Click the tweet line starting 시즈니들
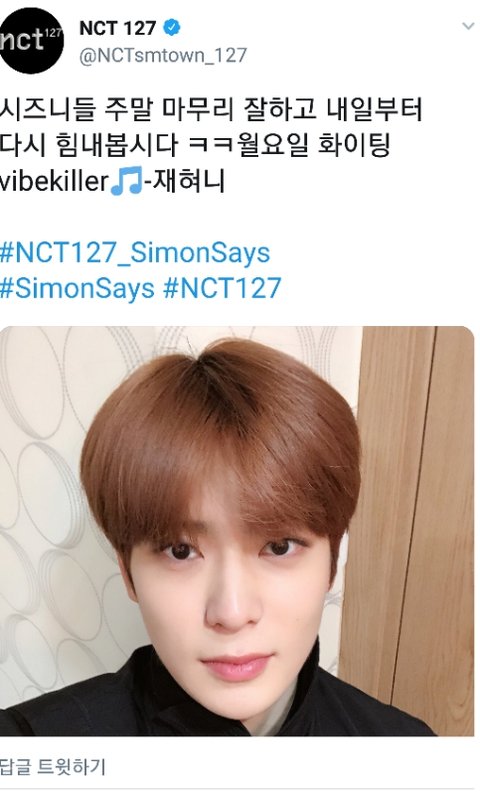The image size is (480, 795). (210, 109)
